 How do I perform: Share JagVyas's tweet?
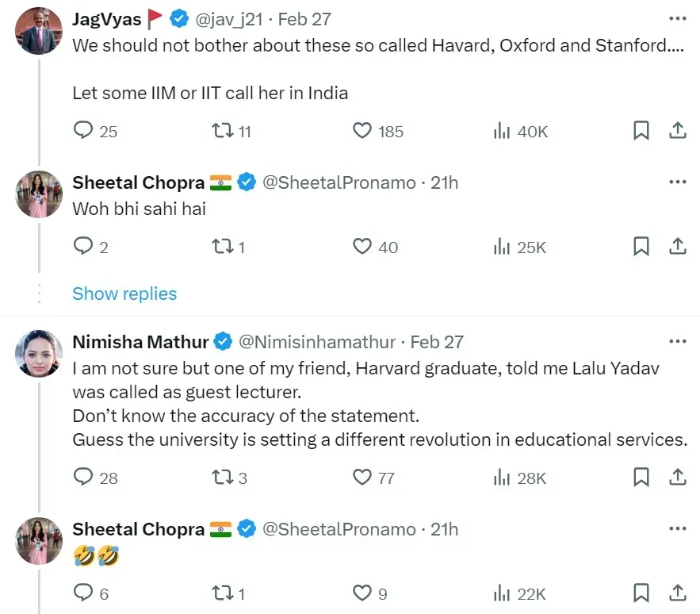[677, 131]
